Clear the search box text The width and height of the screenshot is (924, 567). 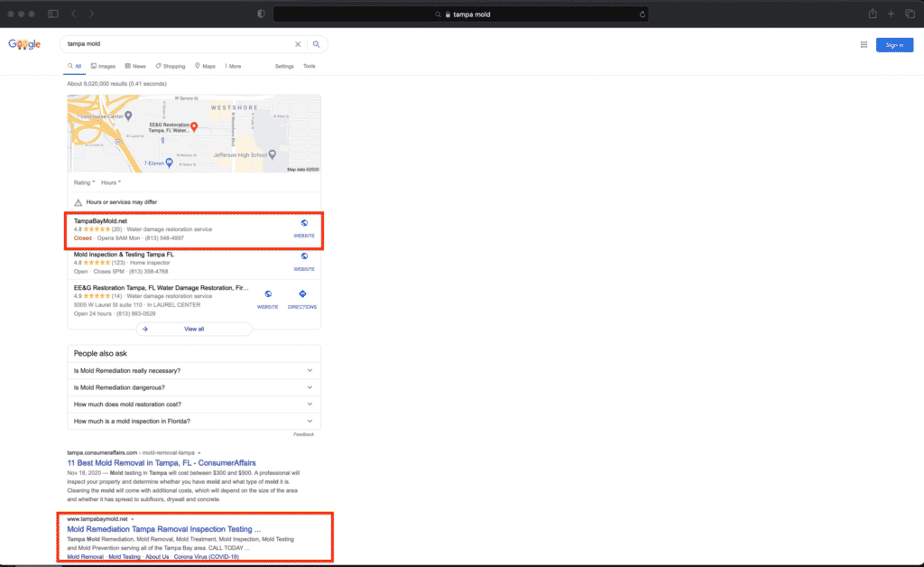click(x=298, y=44)
